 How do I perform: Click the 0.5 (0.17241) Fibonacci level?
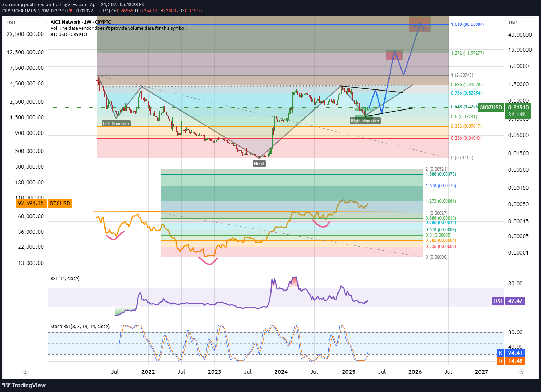464,117
